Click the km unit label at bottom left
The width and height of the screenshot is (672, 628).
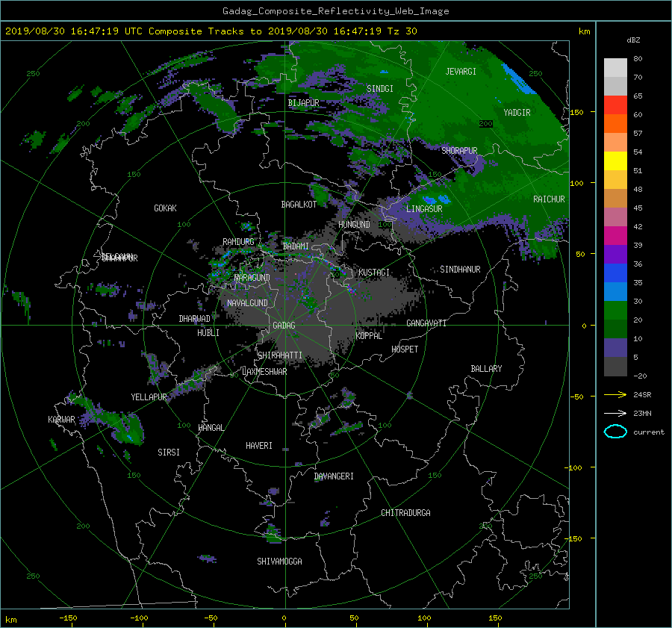pyautogui.click(x=11, y=621)
